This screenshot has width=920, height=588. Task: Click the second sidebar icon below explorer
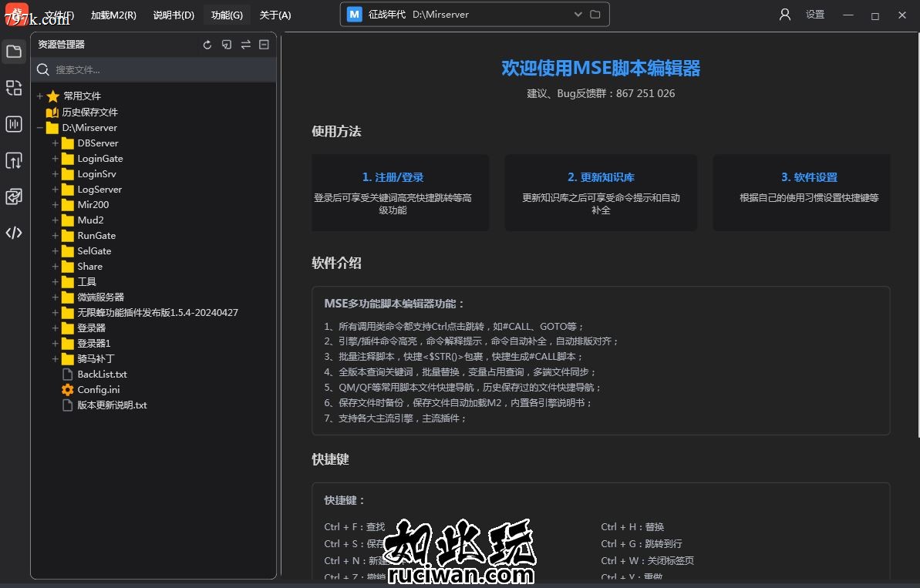14,88
